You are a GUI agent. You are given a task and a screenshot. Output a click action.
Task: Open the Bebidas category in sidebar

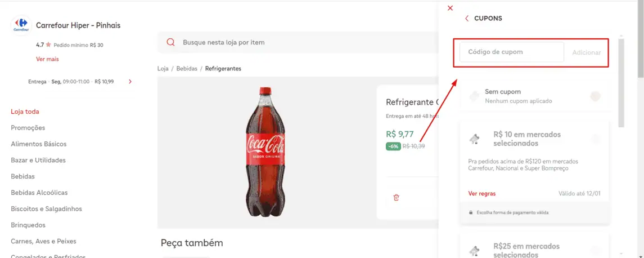(x=22, y=176)
